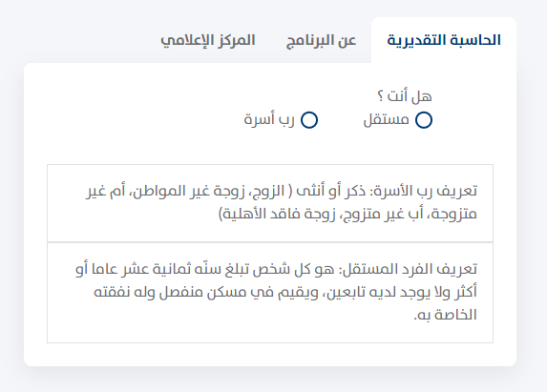Image resolution: width=547 pixels, height=392 pixels.
Task: Click the phrase تعريف رب الأسرة:
Action: 423,192
